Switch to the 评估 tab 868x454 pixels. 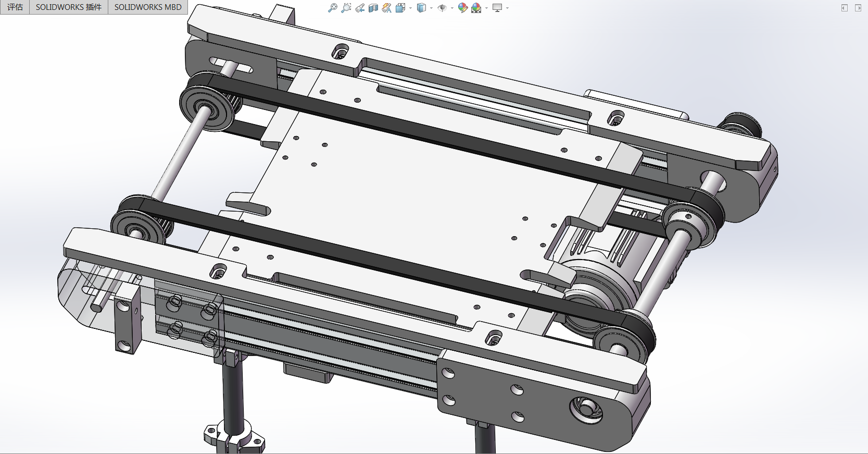point(15,7)
